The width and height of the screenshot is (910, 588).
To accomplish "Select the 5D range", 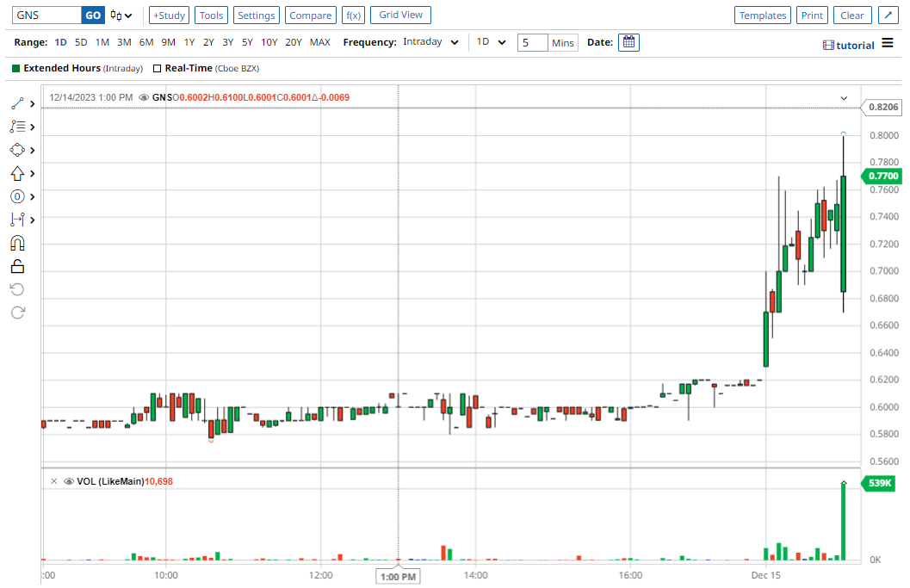I will click(x=81, y=42).
